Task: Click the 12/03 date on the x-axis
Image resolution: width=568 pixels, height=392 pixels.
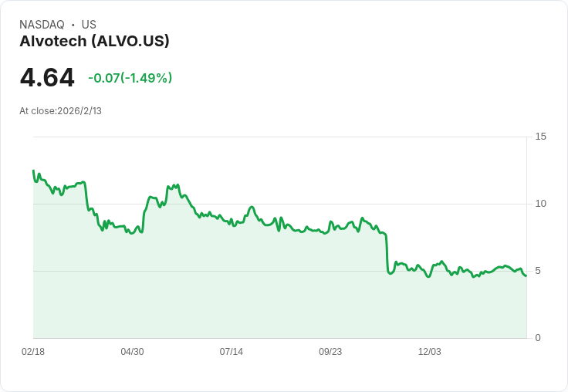Action: tap(430, 352)
